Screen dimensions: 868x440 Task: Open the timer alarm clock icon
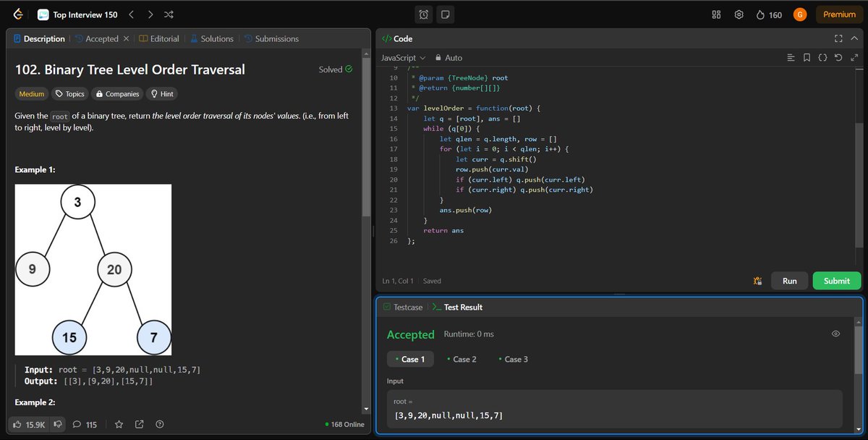(x=424, y=14)
